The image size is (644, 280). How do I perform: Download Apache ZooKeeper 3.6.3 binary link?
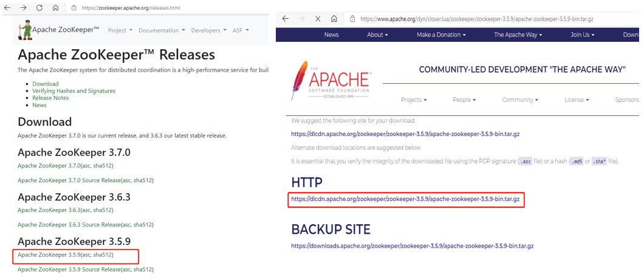[x=49, y=210]
